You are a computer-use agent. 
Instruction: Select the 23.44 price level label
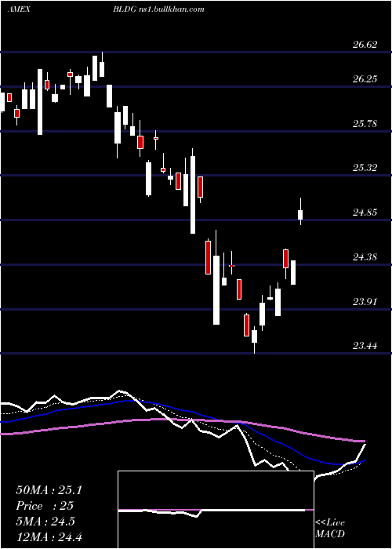click(x=365, y=346)
